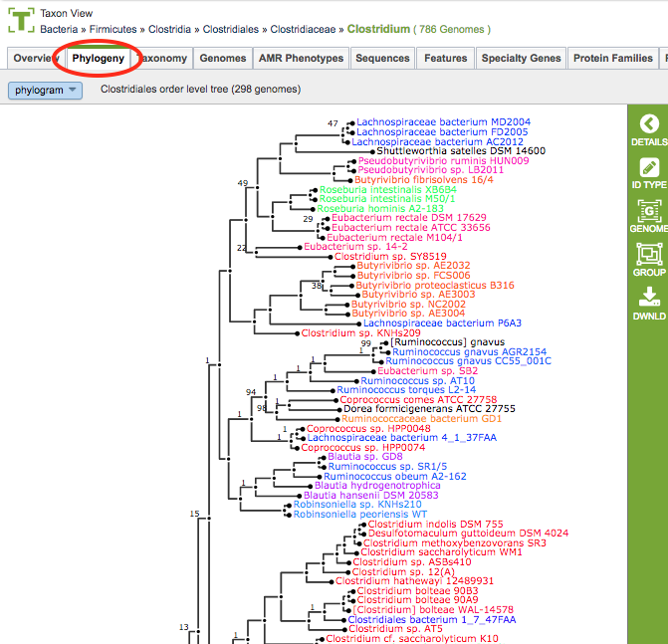This screenshot has height=644, width=668.
Task: Go to Clostridiaceae in breadcrumb
Action: coord(303,30)
